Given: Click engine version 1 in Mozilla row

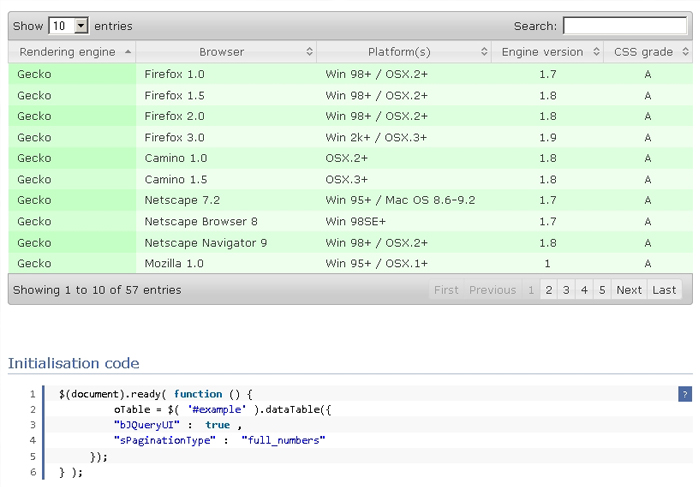Looking at the screenshot, I should pos(547,263).
